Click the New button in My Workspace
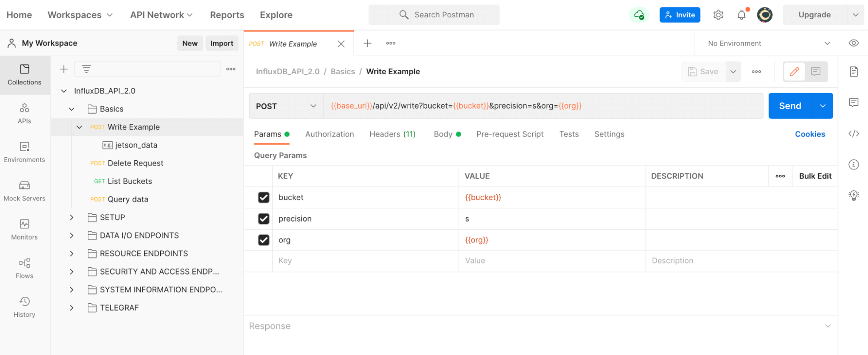 [190, 43]
